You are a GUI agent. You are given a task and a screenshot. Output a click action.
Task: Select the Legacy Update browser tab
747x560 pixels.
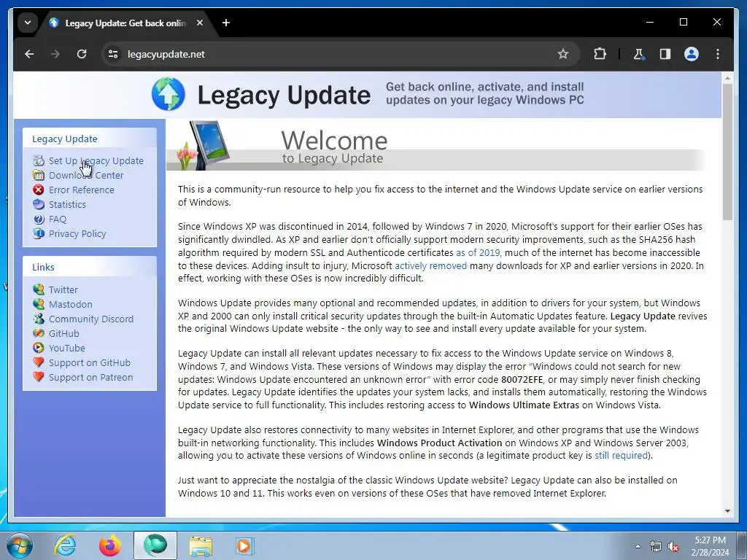tap(125, 23)
